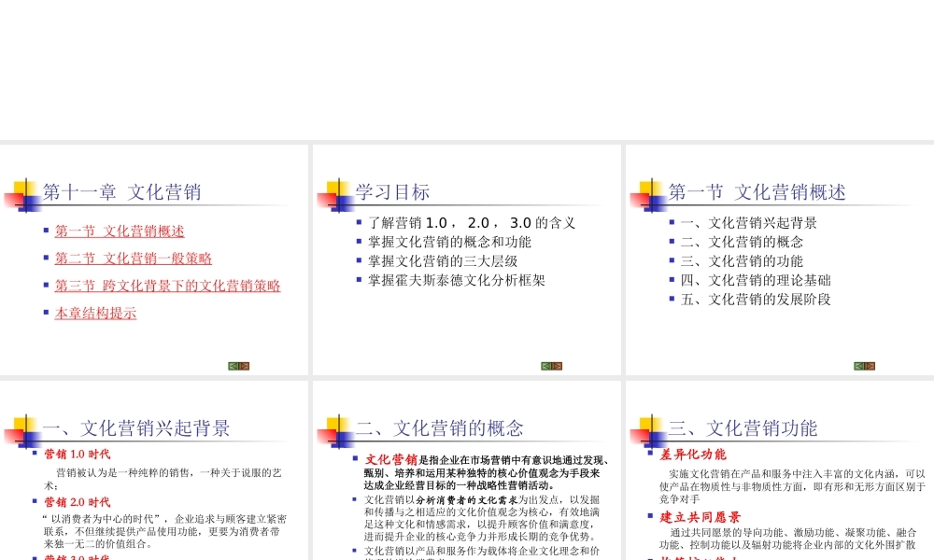Click the green back arrow on 学习目标 slide
Screen dimensions: 934x560
(546, 366)
